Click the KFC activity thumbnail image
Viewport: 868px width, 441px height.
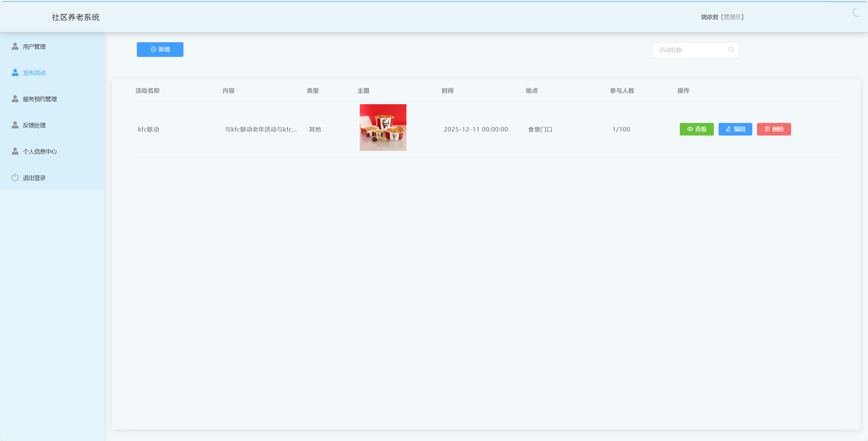(383, 127)
